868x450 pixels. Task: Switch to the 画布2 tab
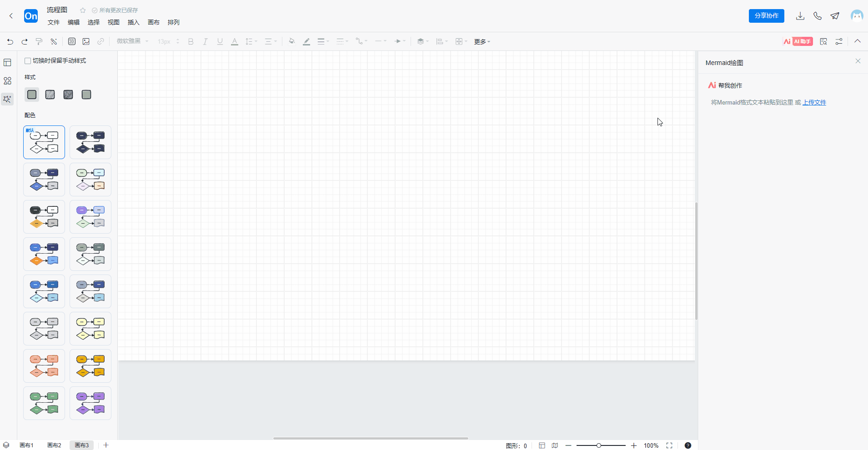point(54,445)
